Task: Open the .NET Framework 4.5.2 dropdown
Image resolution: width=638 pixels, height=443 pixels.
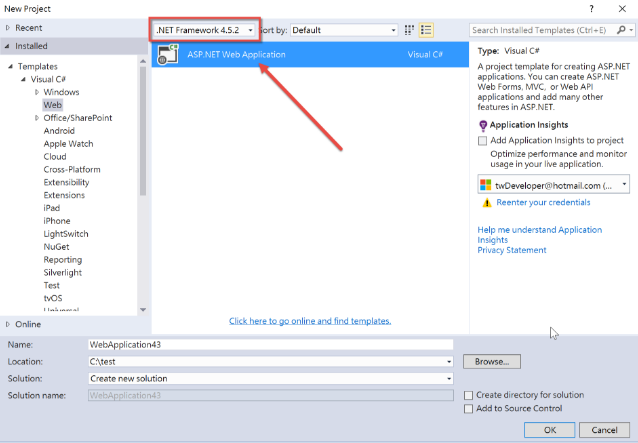Action: [205, 30]
